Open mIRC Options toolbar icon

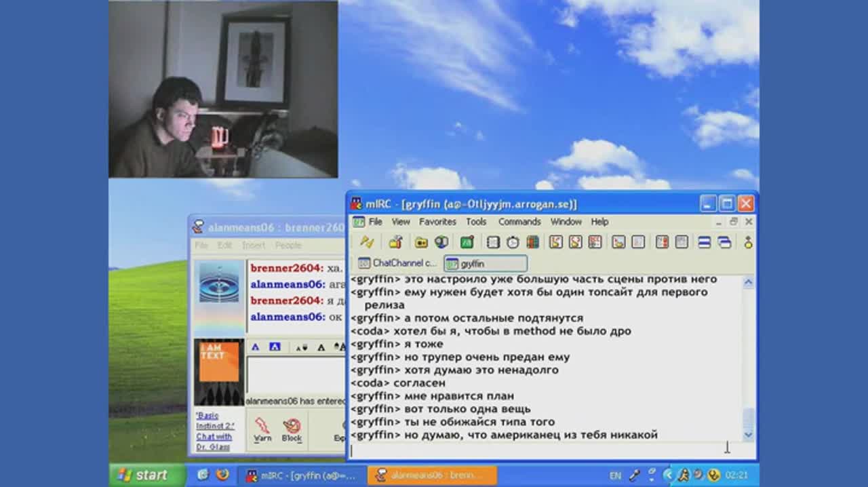395,242
